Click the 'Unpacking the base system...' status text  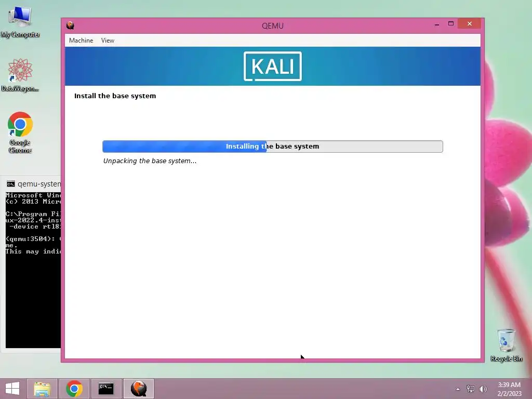[150, 161]
